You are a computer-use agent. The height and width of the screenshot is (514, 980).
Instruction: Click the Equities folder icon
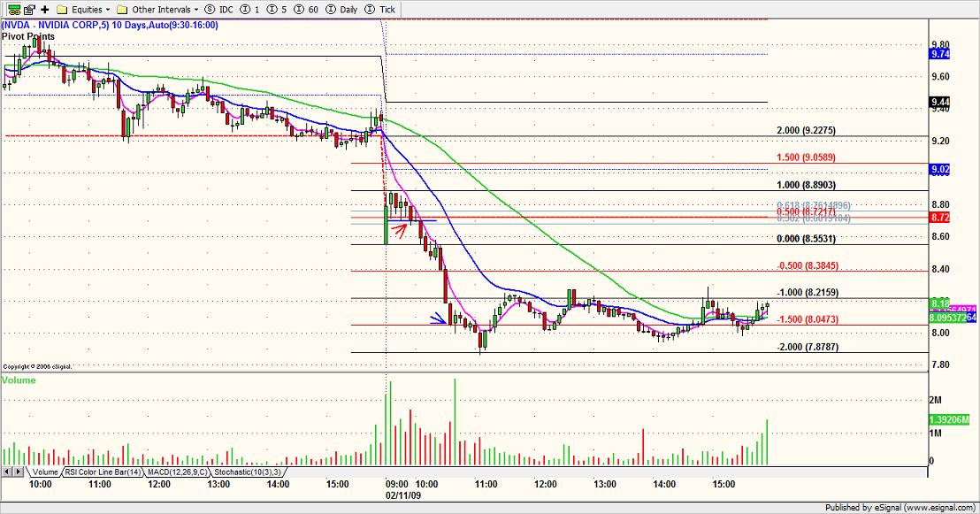(x=62, y=10)
